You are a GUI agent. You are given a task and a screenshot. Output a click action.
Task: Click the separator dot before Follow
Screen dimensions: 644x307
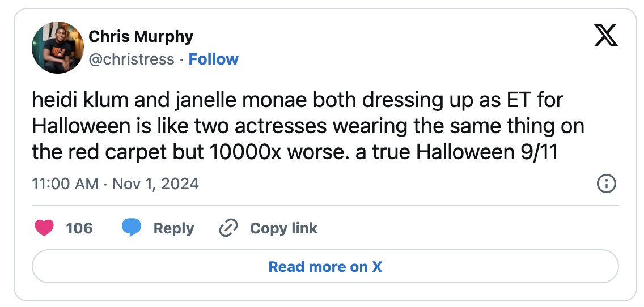[x=181, y=59]
